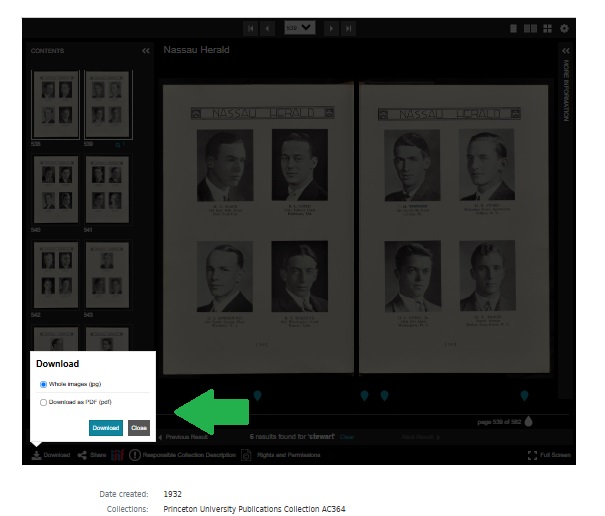Viewport: 605px width, 516px height.
Task: Click last search result marker pin
Action: [524, 395]
